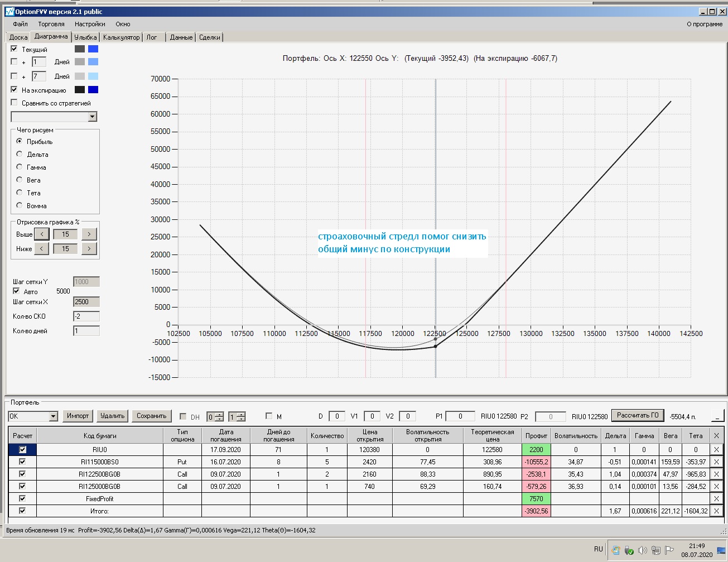Collapse portfolio panel with the underscore button
This screenshot has height=562, width=728.
pos(718,416)
